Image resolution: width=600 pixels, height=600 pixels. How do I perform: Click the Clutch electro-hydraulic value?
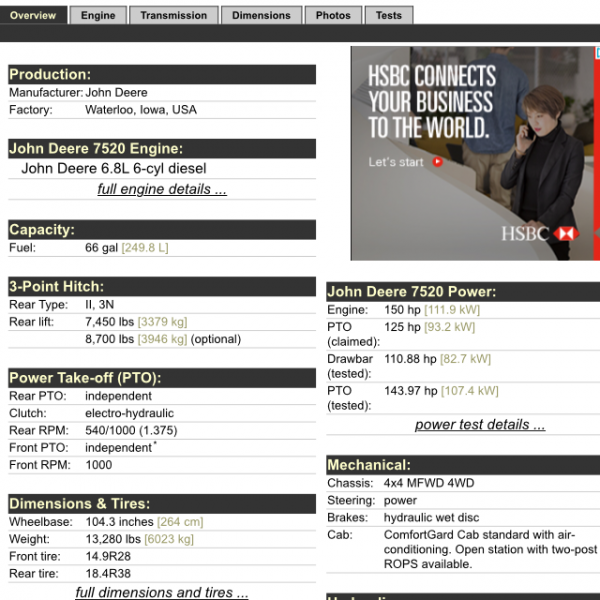tap(129, 413)
